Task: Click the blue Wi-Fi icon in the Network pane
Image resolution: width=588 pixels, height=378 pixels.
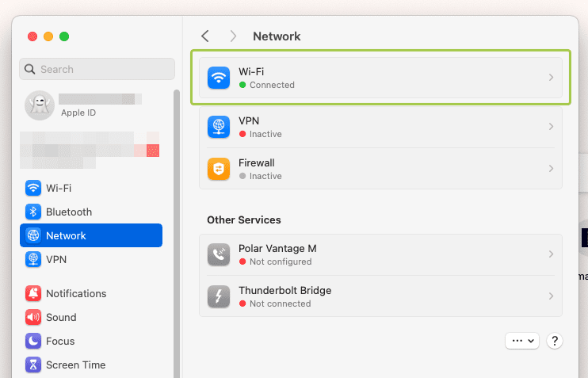Action: pos(219,78)
